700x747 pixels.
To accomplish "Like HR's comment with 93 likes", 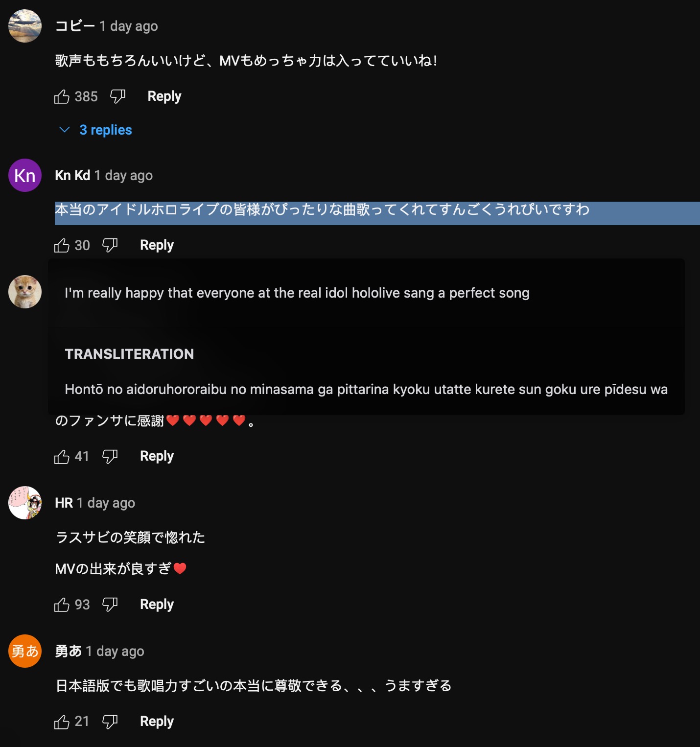I will pos(62,605).
